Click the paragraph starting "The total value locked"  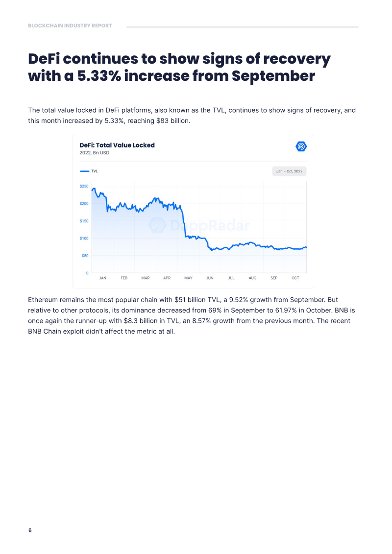pos(192,115)
